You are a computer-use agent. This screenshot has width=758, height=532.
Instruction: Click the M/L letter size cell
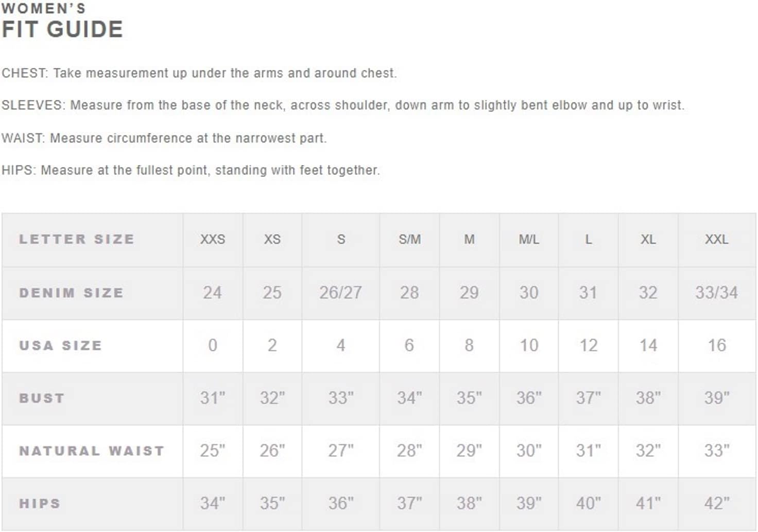[x=529, y=239]
